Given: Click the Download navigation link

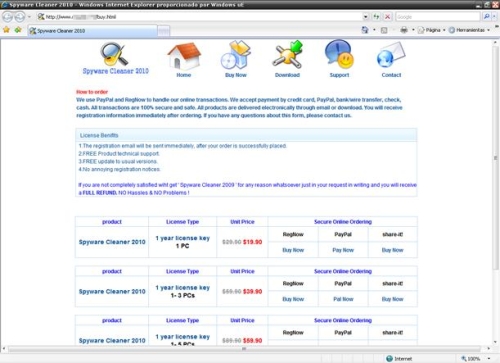Looking at the screenshot, I should [x=287, y=75].
